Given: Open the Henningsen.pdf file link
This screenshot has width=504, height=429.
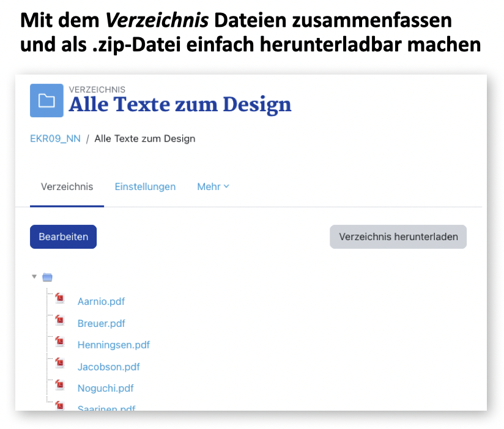Looking at the screenshot, I should point(113,345).
